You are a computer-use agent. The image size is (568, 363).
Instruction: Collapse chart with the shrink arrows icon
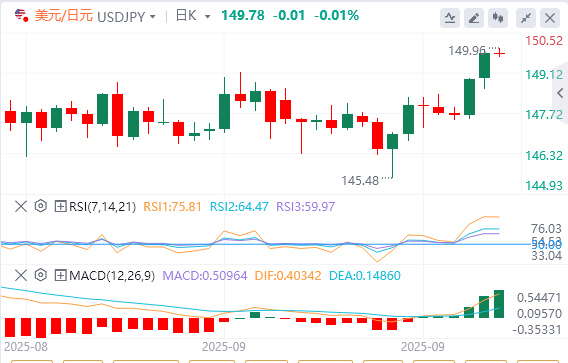(x=526, y=18)
